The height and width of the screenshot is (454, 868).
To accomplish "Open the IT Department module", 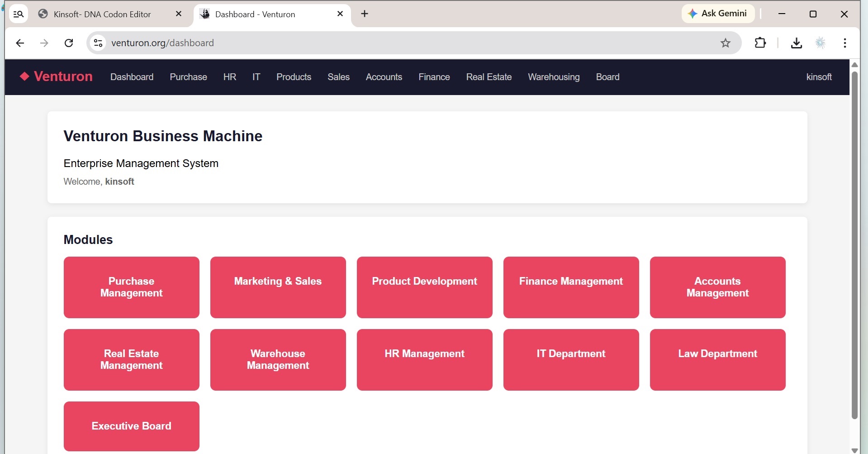I will coord(571,360).
